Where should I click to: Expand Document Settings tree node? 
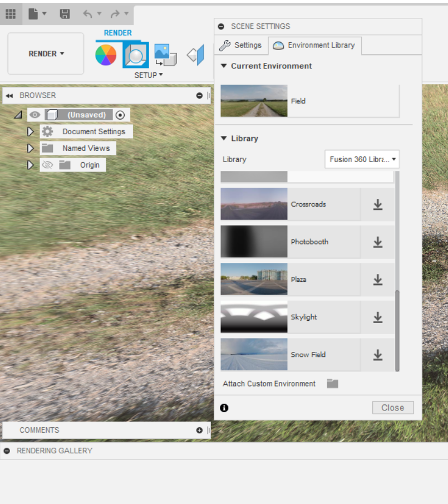pyautogui.click(x=30, y=131)
